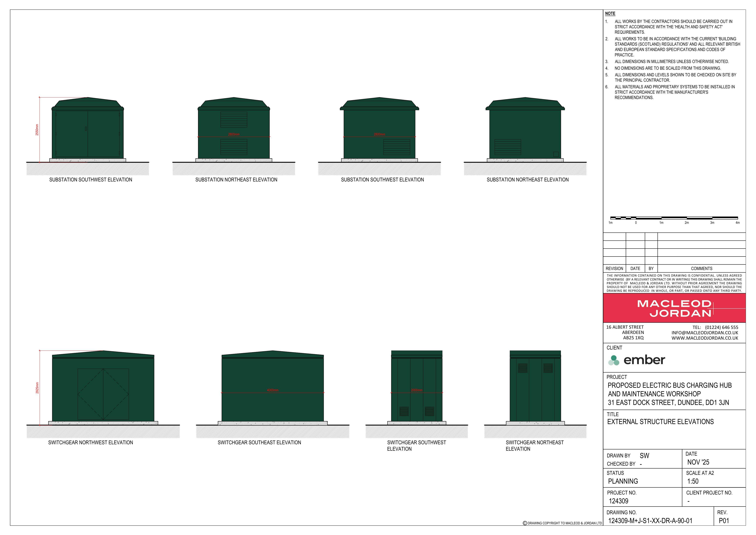Click the drawing number 124309-M+J-S1-XX-DR-A-90-01

[x=650, y=521]
